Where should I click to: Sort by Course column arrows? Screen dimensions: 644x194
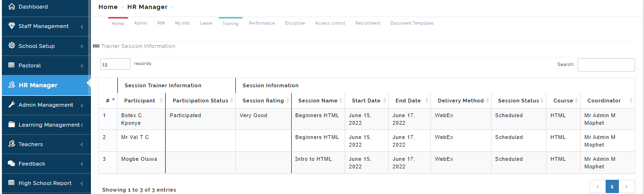577,101
